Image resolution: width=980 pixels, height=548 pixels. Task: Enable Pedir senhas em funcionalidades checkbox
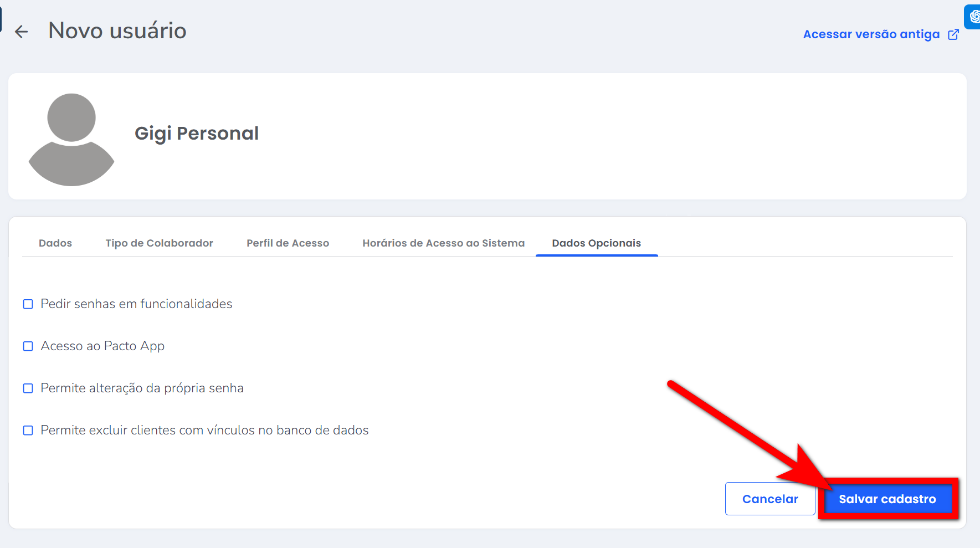(x=28, y=304)
